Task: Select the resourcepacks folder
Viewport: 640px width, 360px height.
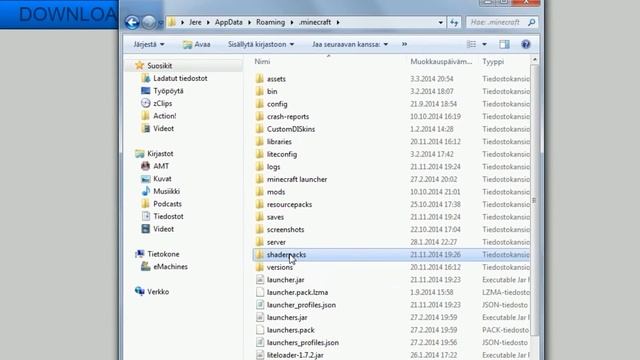Action: [x=289, y=204]
